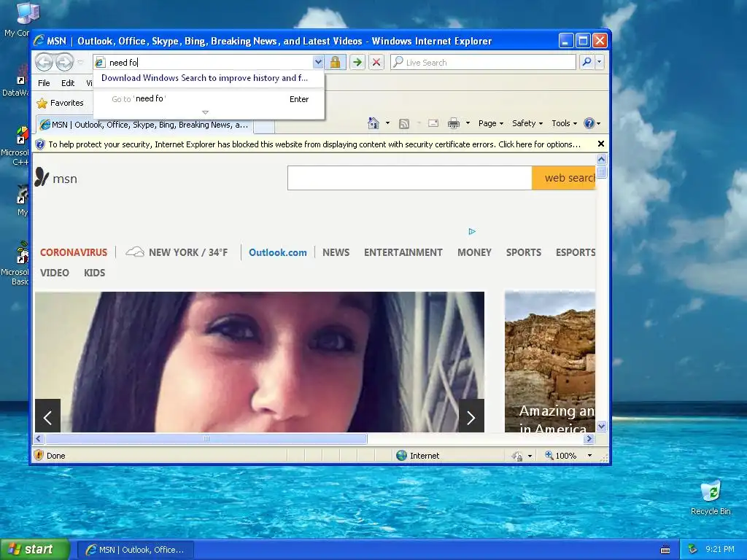Click the Windows start button

tap(35, 550)
